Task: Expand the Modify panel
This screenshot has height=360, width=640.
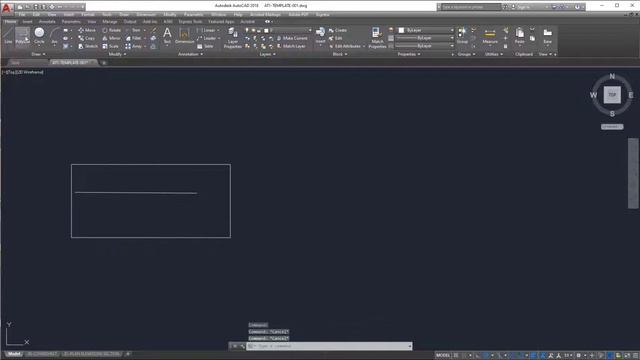Action: click(117, 54)
